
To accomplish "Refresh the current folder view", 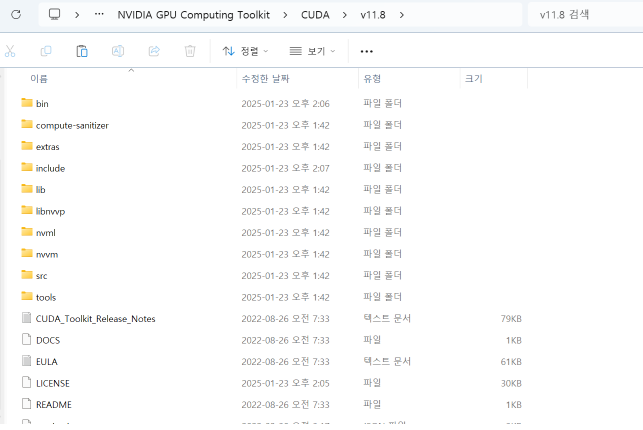I will point(16,15).
